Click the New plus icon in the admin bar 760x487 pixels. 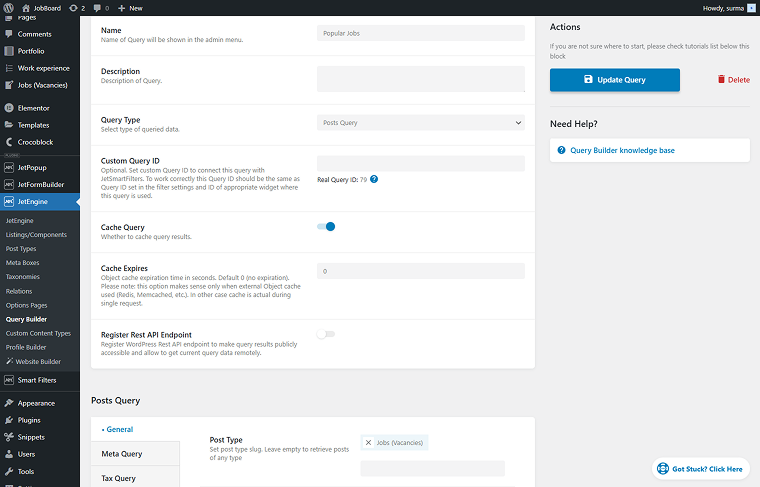122,8
